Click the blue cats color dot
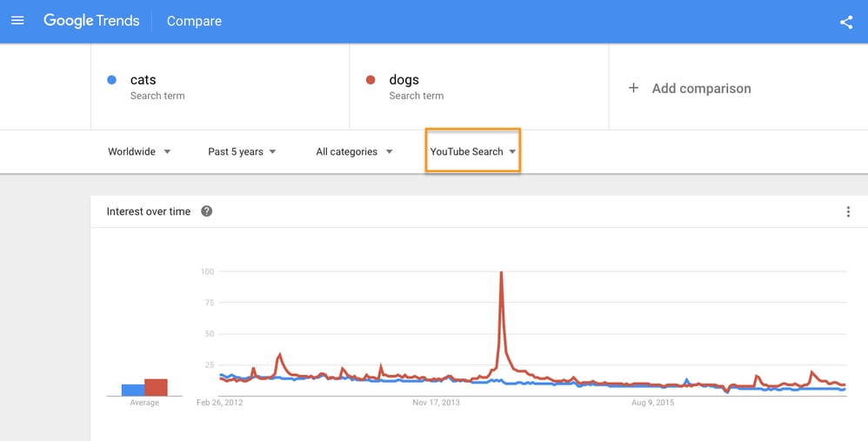Screen dimensions: 868x441 [111, 80]
